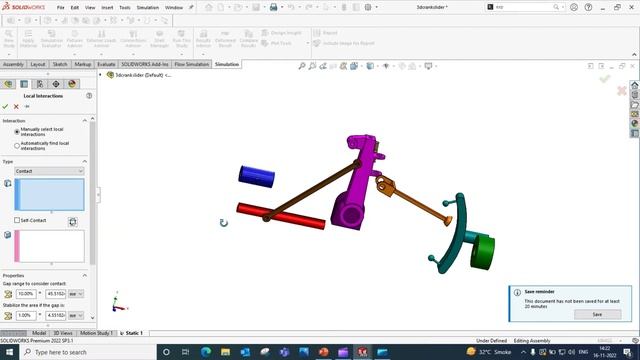Select set 1 faces selection icon
640x360 pixels.
pyautogui.click(x=8, y=183)
